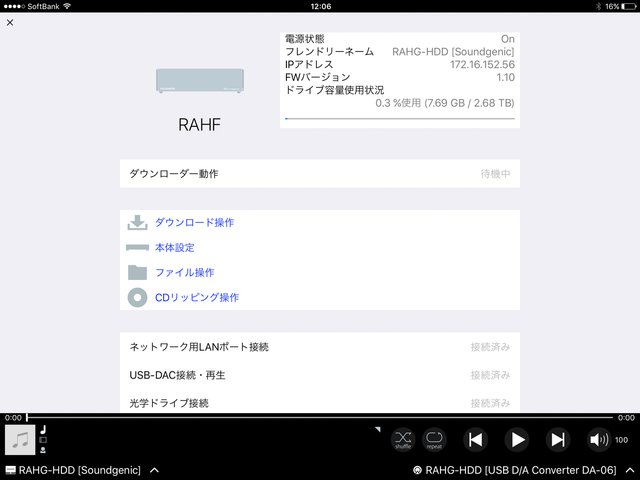Select the ダウンローダー動作 status row

(x=319, y=173)
